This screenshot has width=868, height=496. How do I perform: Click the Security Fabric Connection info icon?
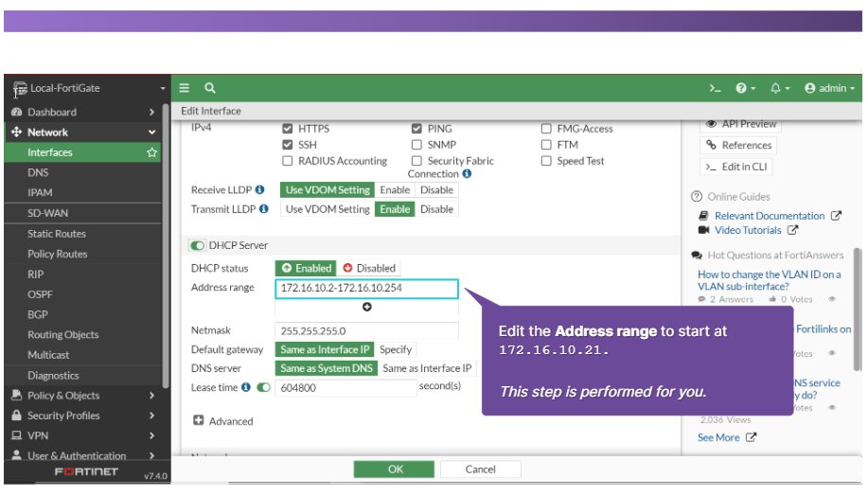point(467,174)
